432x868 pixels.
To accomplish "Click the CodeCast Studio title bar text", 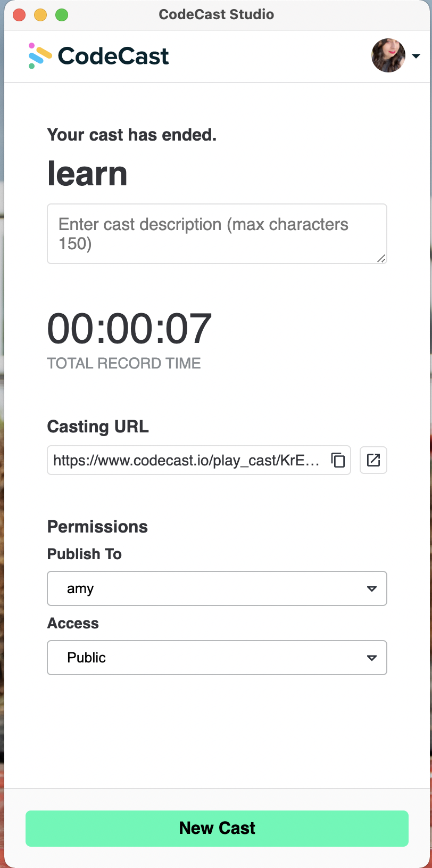I will tap(217, 14).
